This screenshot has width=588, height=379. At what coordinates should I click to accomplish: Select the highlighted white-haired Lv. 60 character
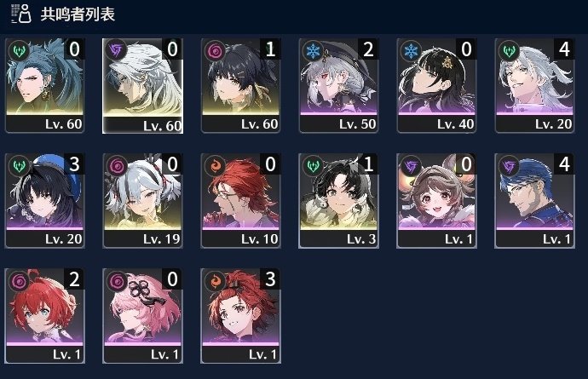[x=142, y=85]
